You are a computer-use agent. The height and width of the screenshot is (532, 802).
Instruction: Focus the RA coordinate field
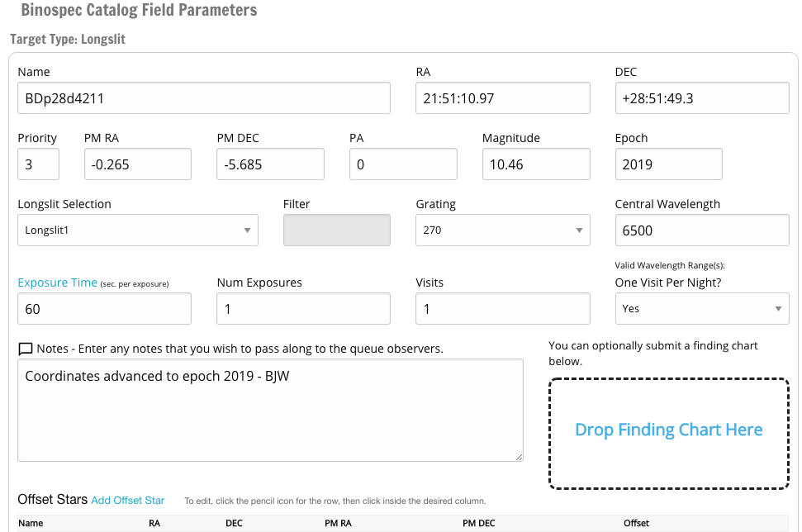point(502,98)
